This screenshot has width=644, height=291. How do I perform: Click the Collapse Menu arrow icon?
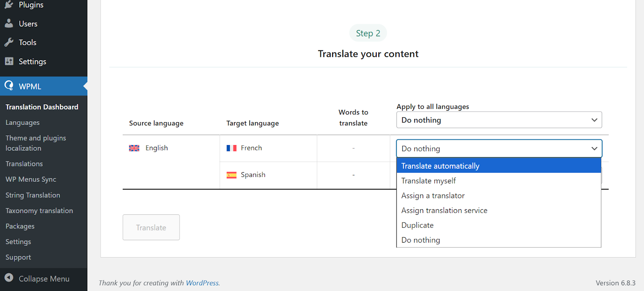(9, 278)
